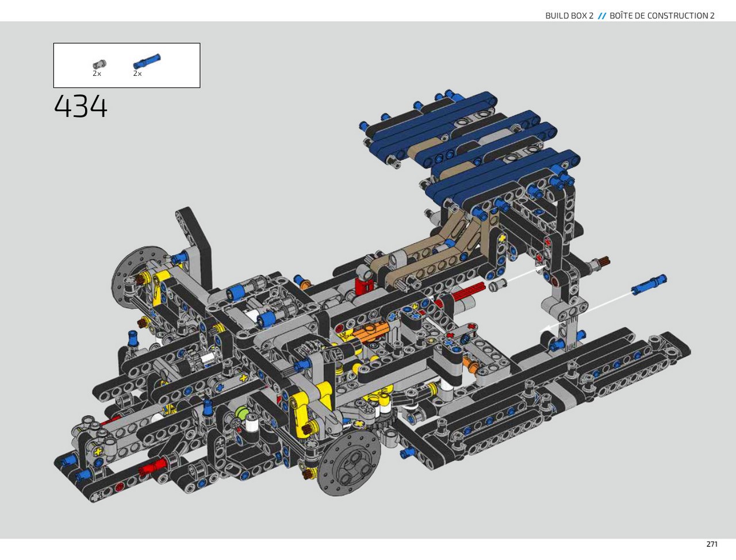Click the page number 271
The width and height of the screenshot is (736, 560).
[712, 544]
